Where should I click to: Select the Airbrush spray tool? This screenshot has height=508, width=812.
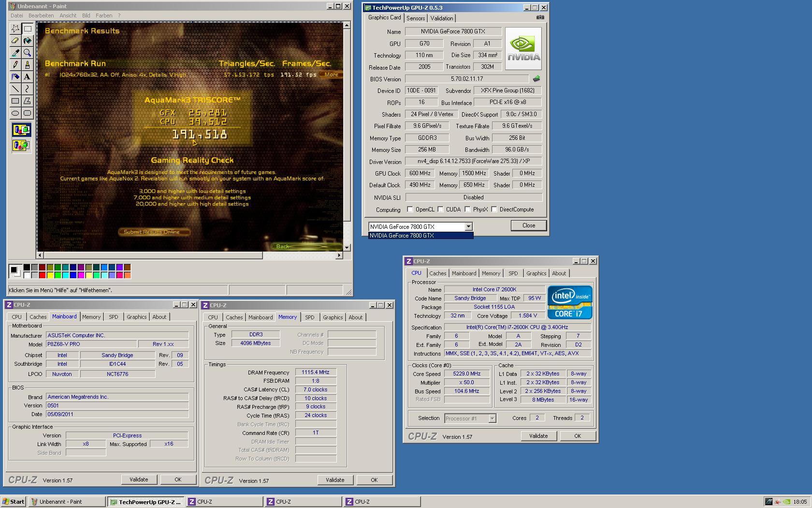click(x=15, y=77)
